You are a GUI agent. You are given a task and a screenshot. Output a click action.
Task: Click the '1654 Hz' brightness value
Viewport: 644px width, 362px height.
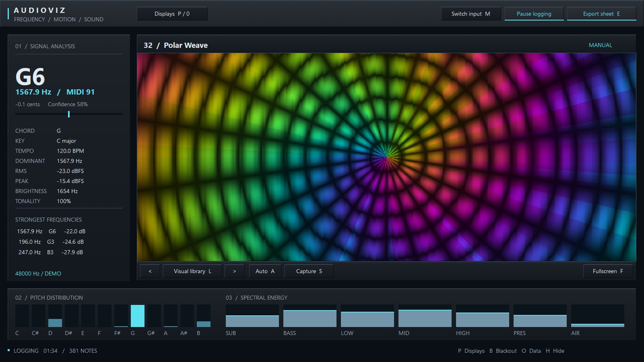(67, 191)
